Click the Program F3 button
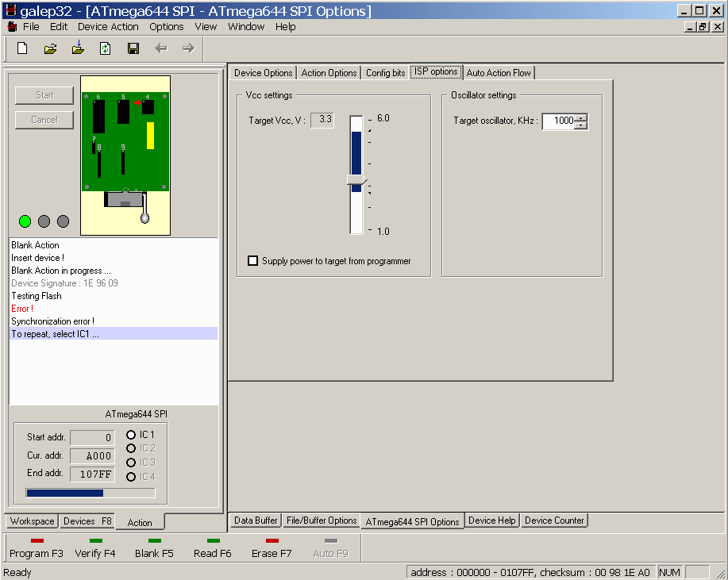Screen dimensions: 728x580 (37, 548)
